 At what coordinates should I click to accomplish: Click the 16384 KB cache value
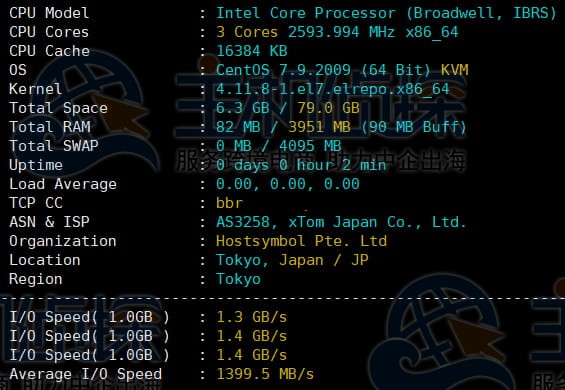click(252, 51)
